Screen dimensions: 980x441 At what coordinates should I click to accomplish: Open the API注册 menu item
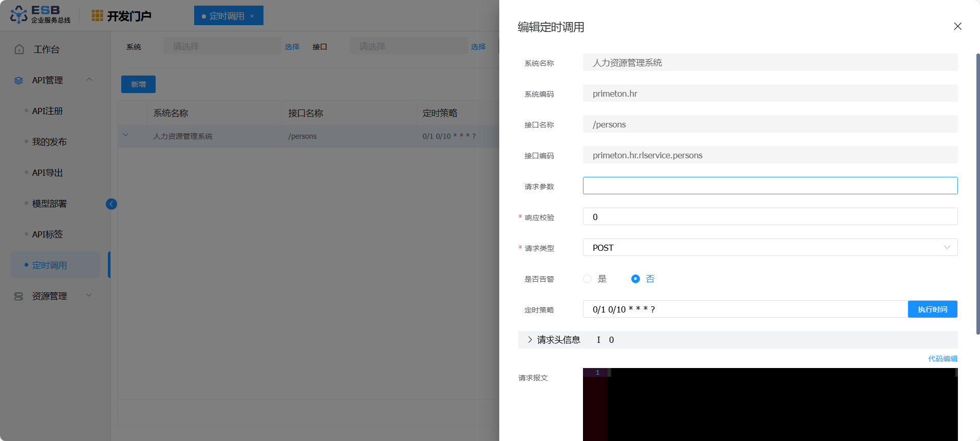point(47,111)
